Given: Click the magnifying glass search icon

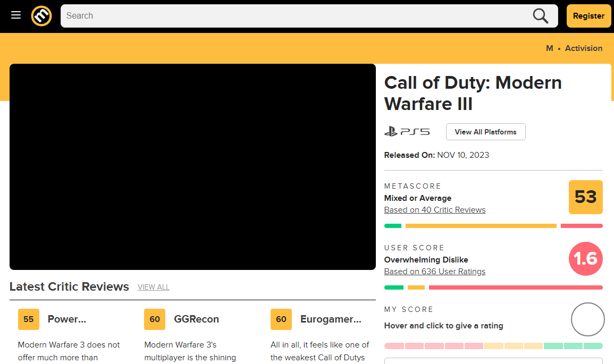Looking at the screenshot, I should click(x=541, y=15).
